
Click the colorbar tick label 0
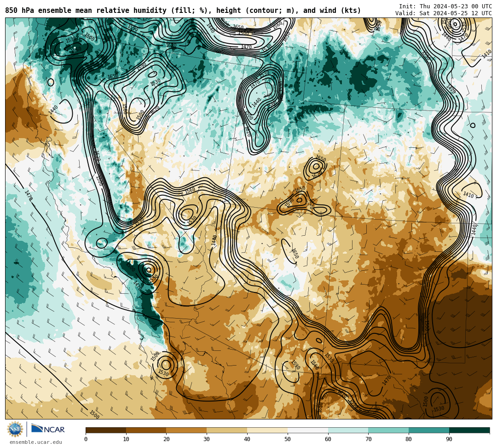[86, 439]
